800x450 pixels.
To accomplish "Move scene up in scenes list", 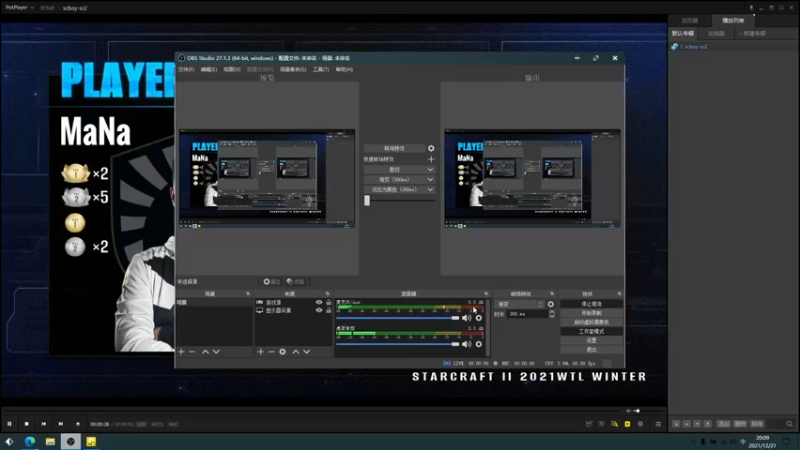I will (205, 352).
